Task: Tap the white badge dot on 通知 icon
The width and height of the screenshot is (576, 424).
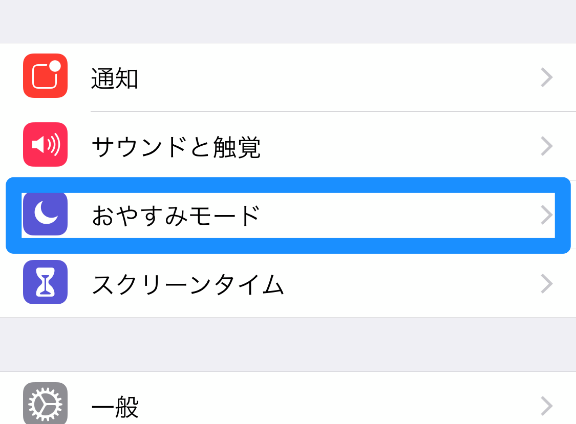Action: click(55, 66)
